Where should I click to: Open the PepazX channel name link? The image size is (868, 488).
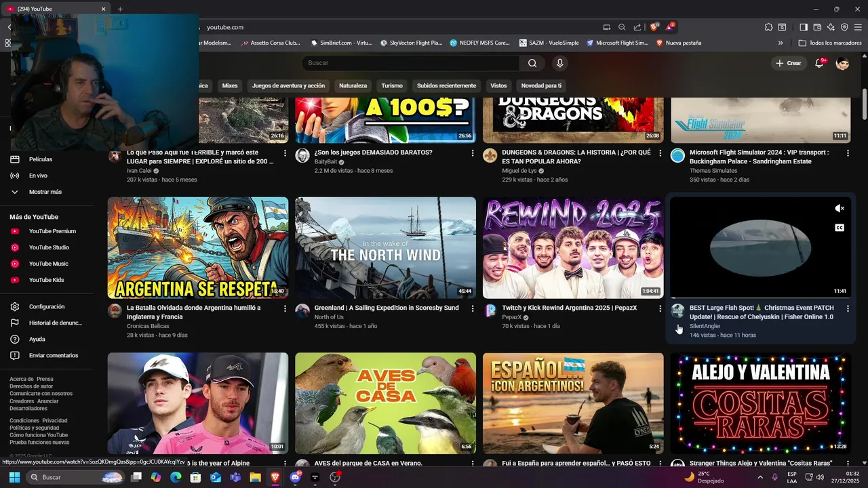coord(511,317)
